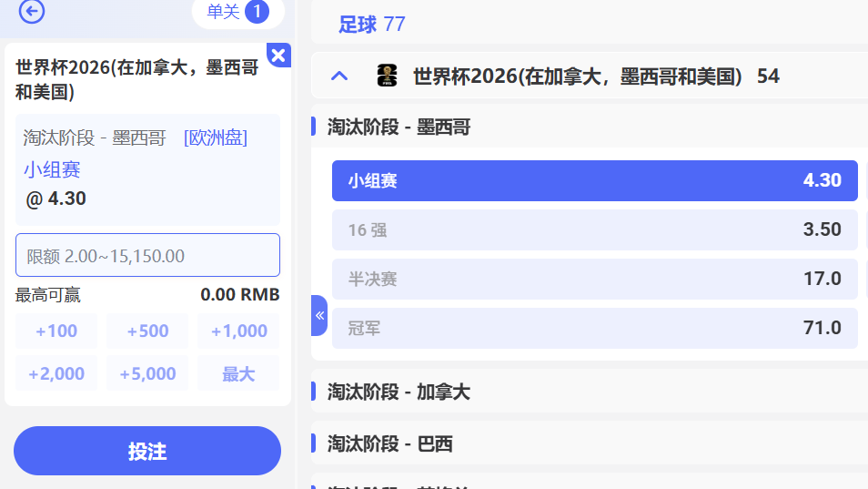Image resolution: width=868 pixels, height=489 pixels.
Task: Add +2,000 to the stake
Action: click(x=56, y=374)
